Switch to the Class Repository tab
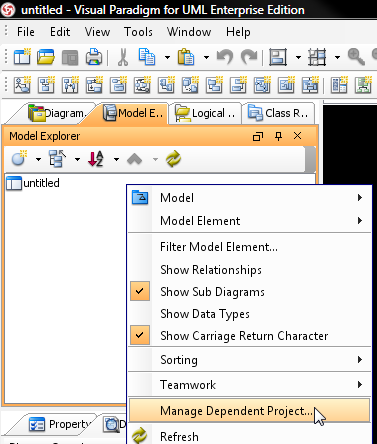This screenshot has height=444, width=377. pos(278,113)
